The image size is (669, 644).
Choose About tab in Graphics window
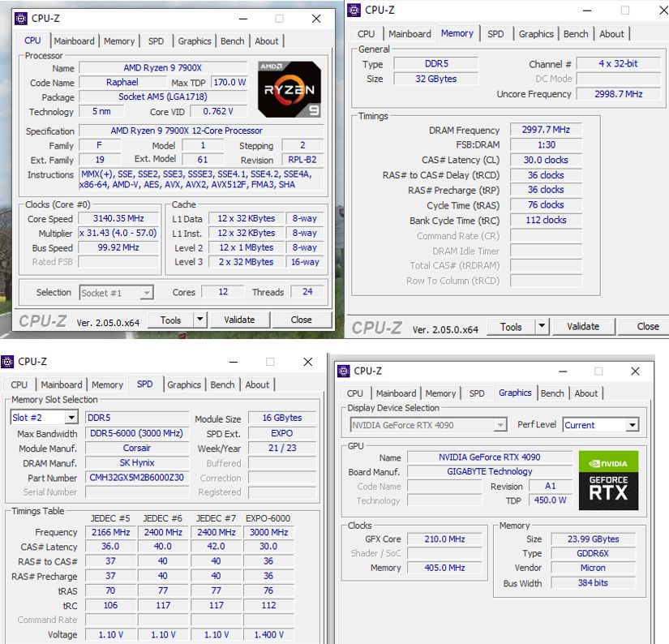click(x=585, y=393)
